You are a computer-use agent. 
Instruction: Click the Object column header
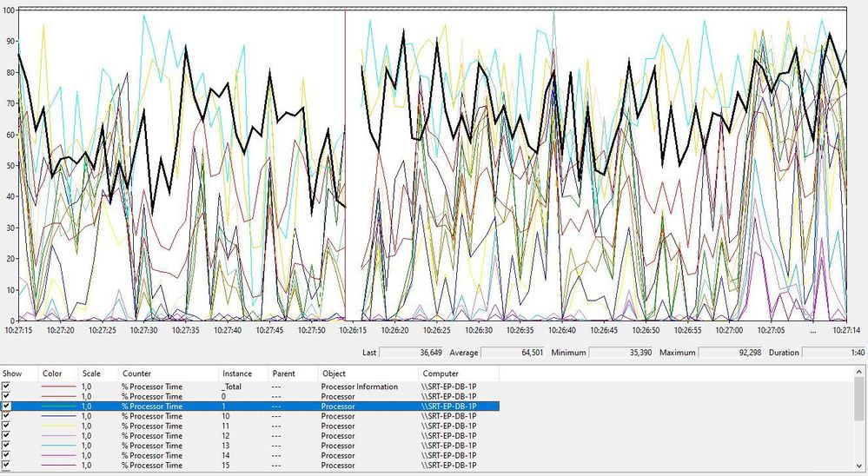tap(368, 374)
